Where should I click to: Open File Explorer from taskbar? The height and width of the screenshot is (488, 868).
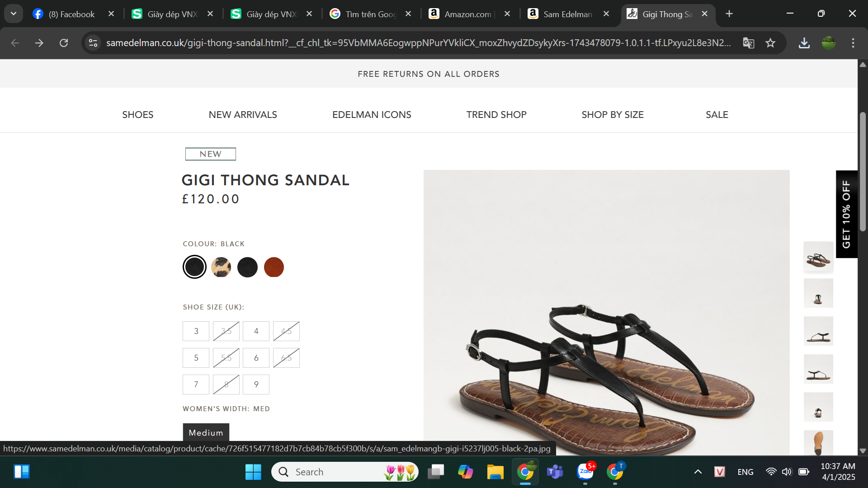495,472
